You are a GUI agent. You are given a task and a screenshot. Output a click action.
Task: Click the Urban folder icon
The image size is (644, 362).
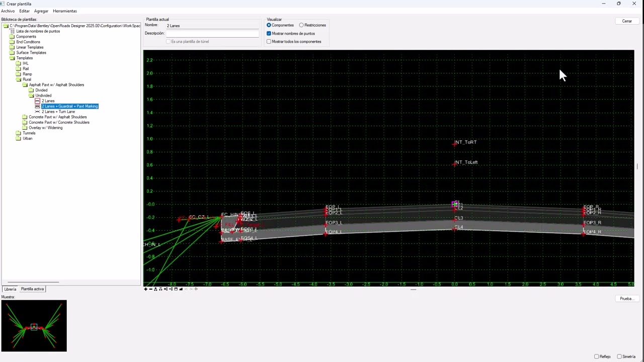pos(19,139)
